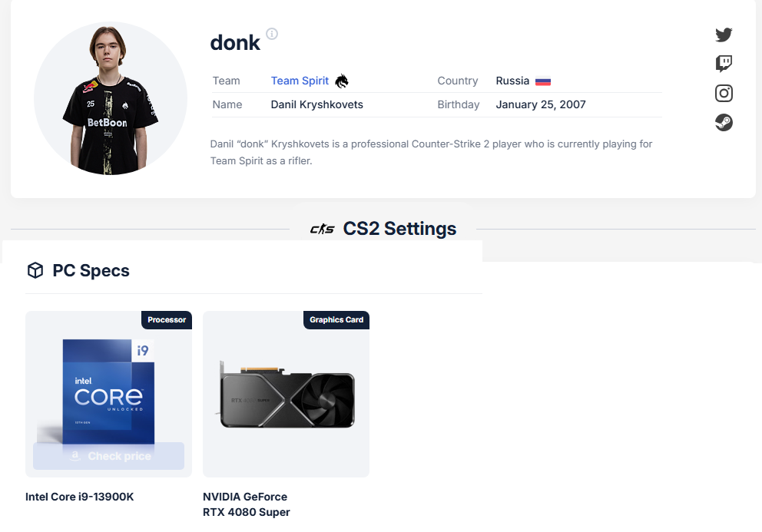762x532 pixels.
Task: Open the Team Spirit team link
Action: pyautogui.click(x=300, y=81)
